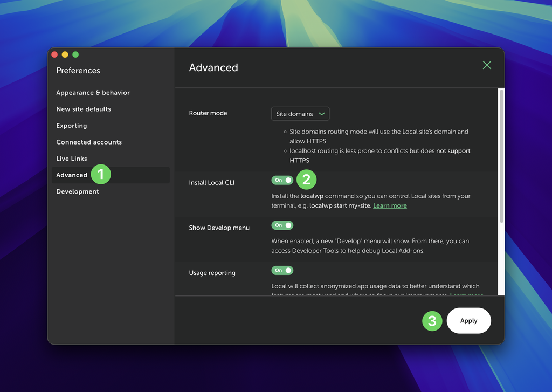Click the green zoom window button
552x392 pixels.
[x=75, y=54]
